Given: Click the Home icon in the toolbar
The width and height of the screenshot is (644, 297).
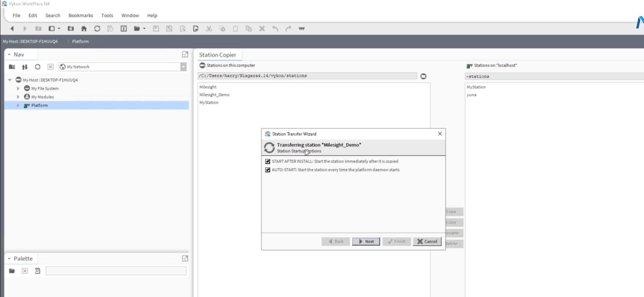Looking at the screenshot, I should tap(84, 29).
